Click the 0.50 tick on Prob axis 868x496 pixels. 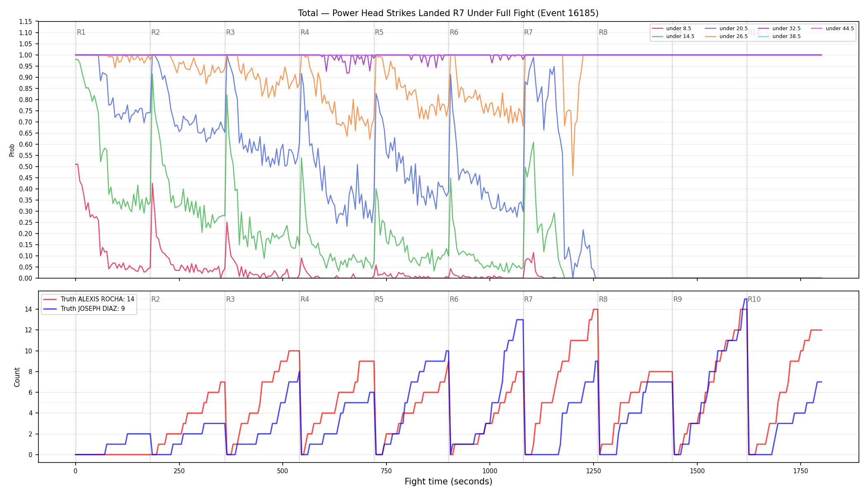26,167
